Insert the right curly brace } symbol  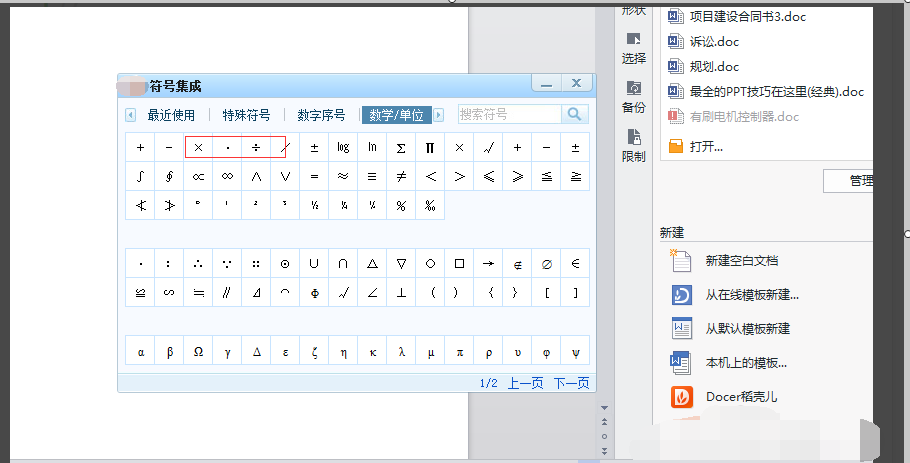click(x=517, y=292)
